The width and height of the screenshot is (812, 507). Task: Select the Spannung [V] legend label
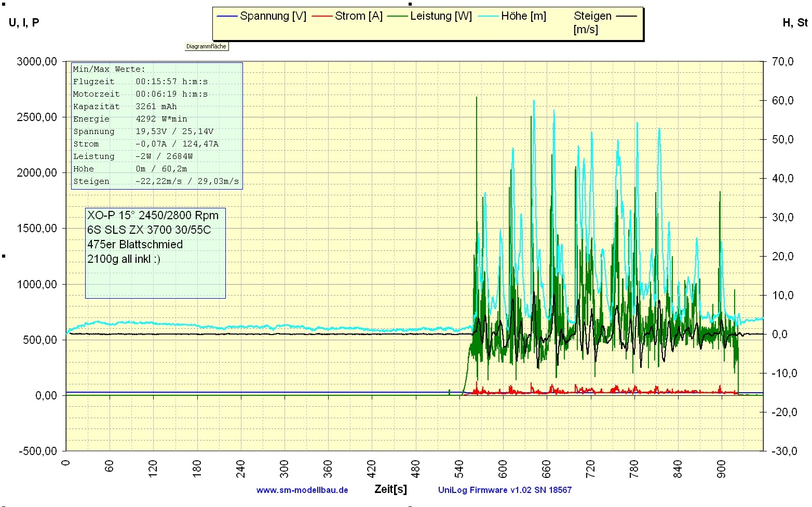pos(273,16)
